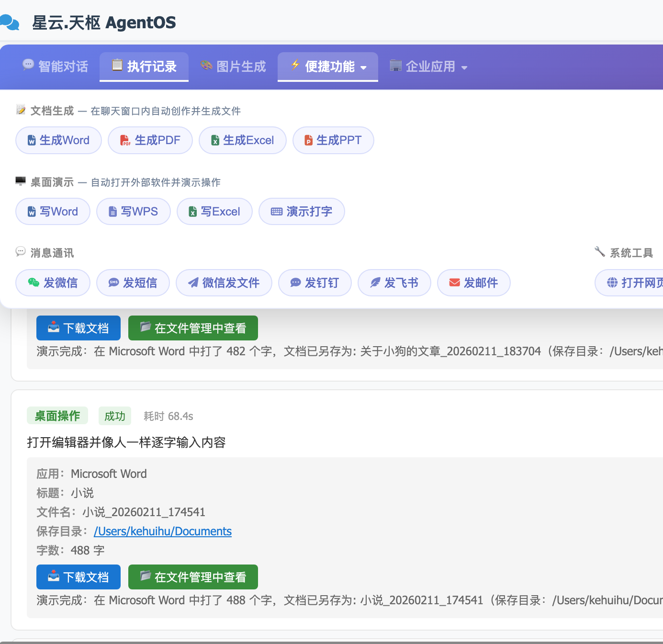663x644 pixels.
Task: Click the 发飞书 Feishu send option
Action: (375, 282)
